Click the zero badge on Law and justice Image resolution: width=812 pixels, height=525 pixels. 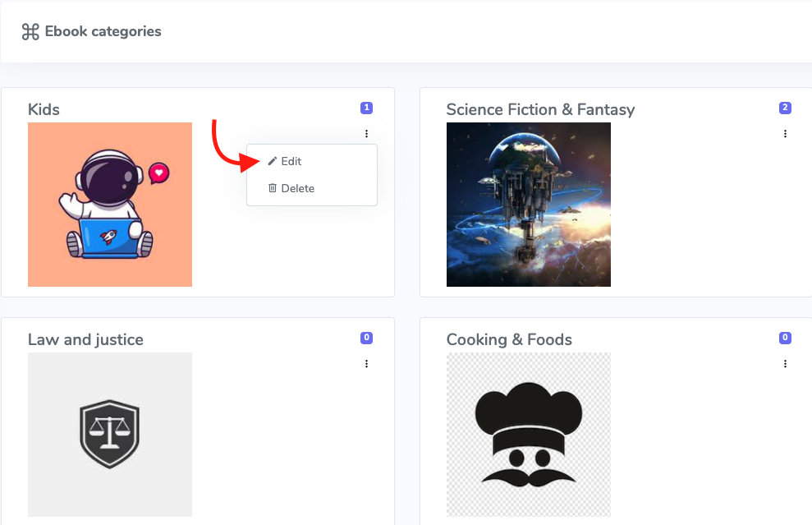coord(366,338)
